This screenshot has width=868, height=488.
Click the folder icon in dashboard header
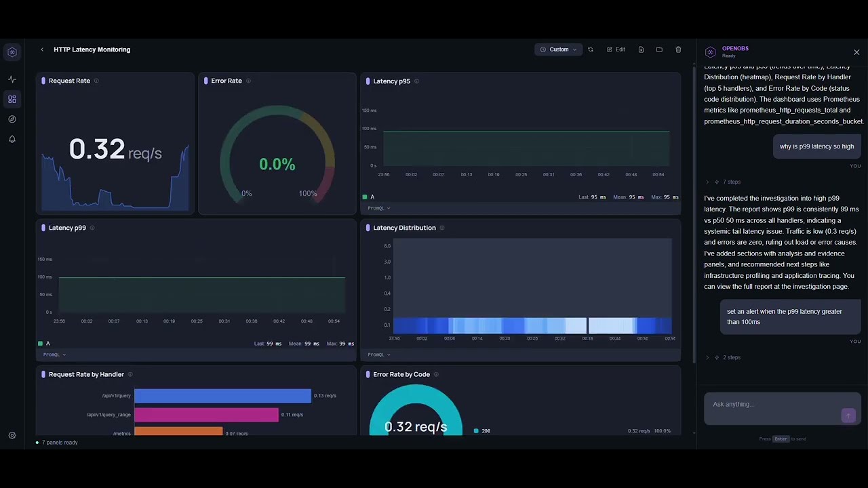point(659,49)
